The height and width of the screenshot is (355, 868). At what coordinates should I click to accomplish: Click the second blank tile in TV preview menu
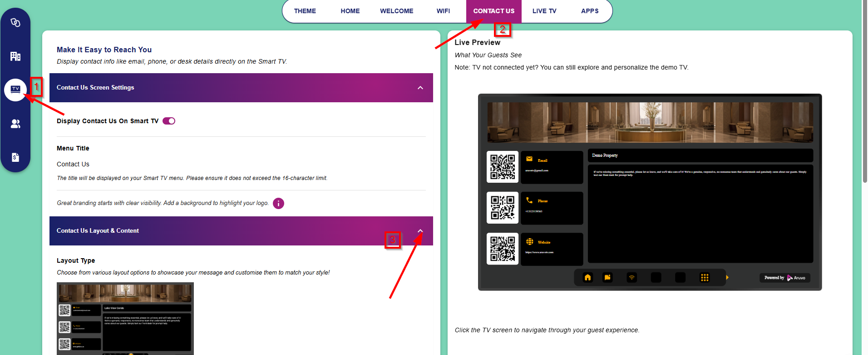click(x=680, y=277)
